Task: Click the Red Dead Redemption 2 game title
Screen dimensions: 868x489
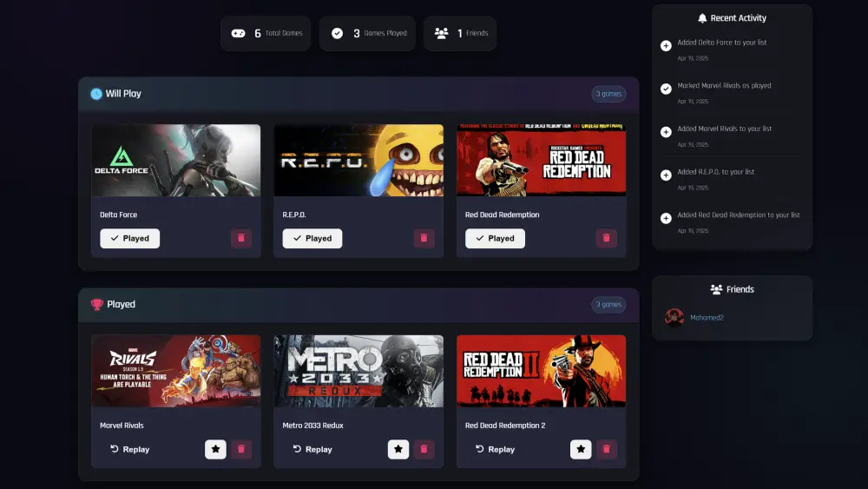Action: pos(505,426)
